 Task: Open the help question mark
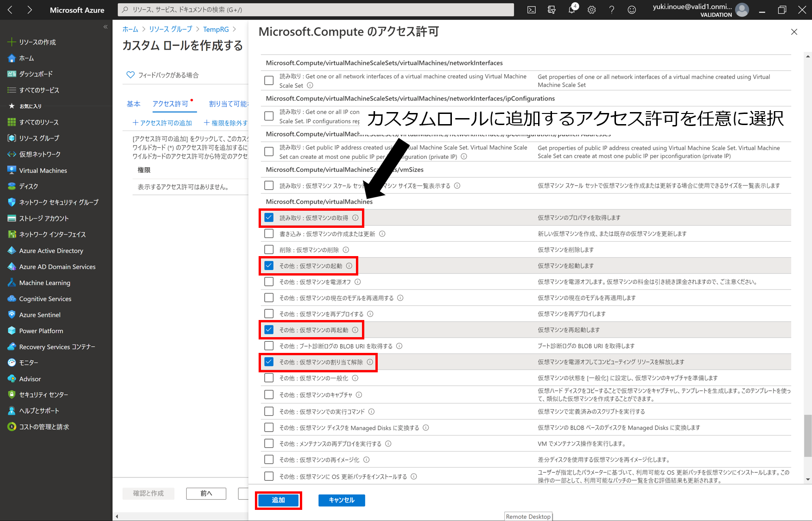click(612, 10)
